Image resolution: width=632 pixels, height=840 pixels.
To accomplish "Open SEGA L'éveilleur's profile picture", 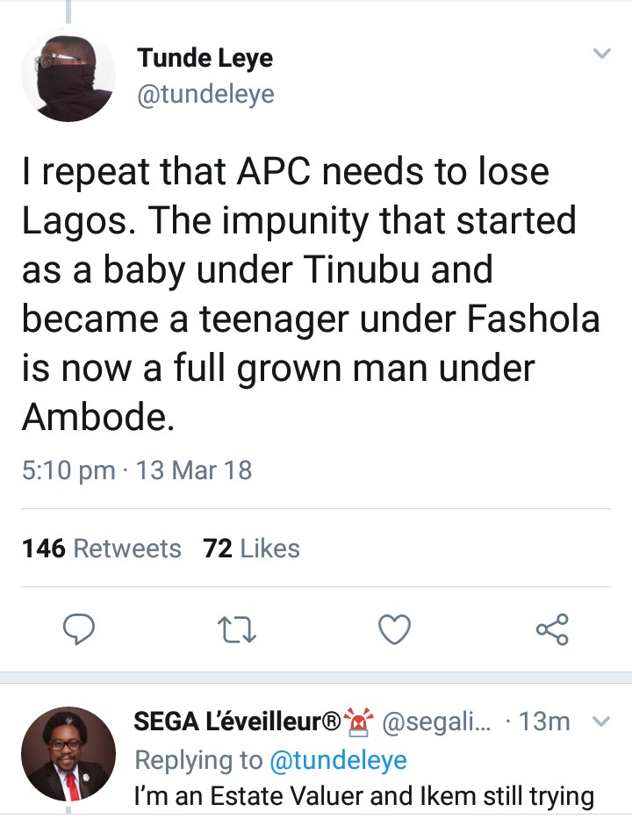I will coord(68,754).
